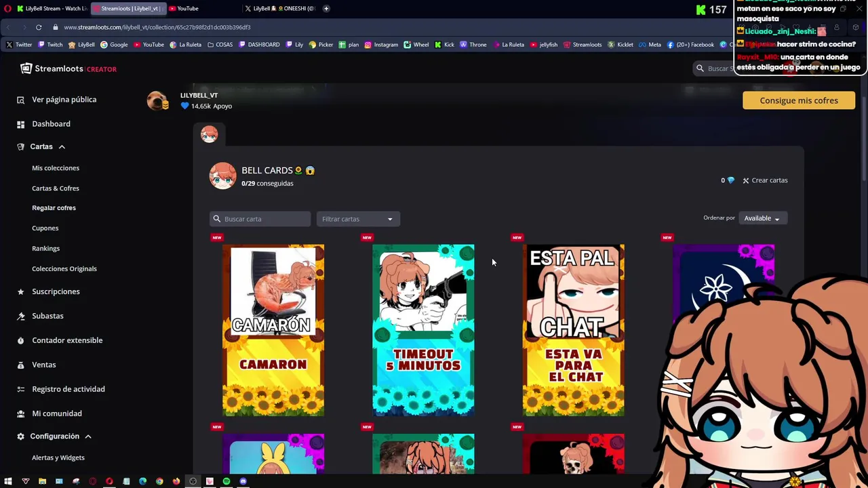This screenshot has width=868, height=488.
Task: Open the Throne bookmark
Action: [473, 45]
